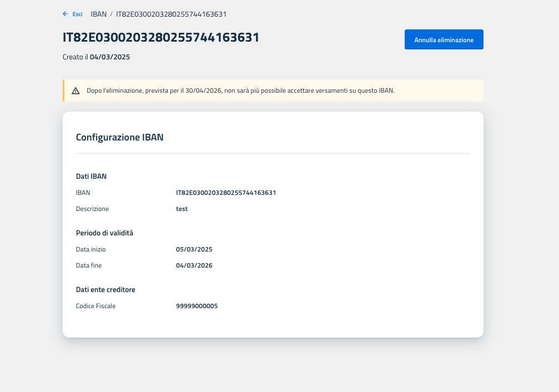Click the Data fine value 04/03/2026
The image size is (559, 392).
(x=194, y=265)
